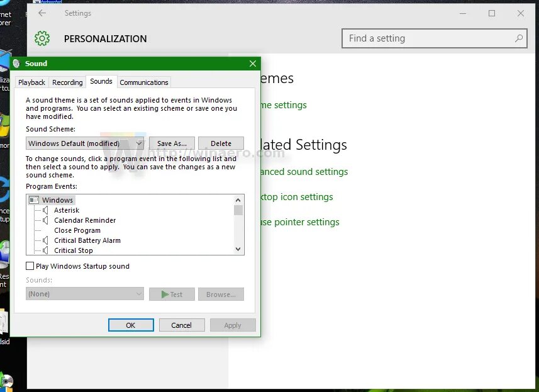Close the Settings window
Screen dimensions: 539x392
pos(521,13)
